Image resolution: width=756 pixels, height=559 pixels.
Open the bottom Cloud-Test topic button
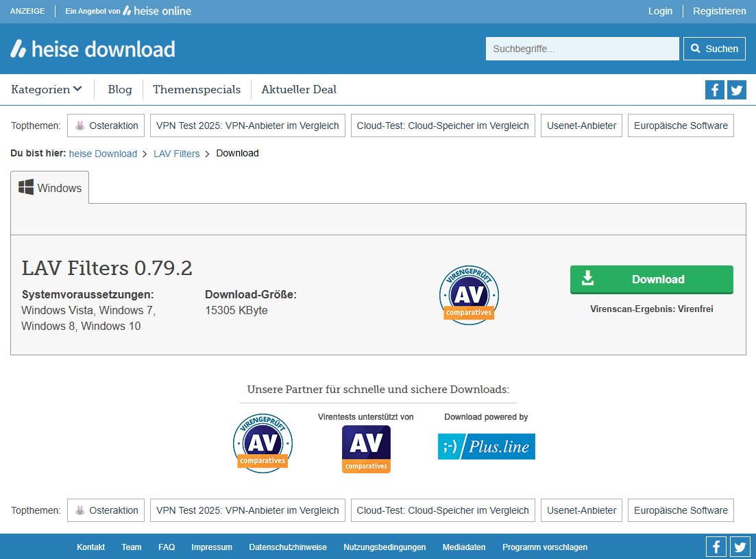pyautogui.click(x=443, y=510)
